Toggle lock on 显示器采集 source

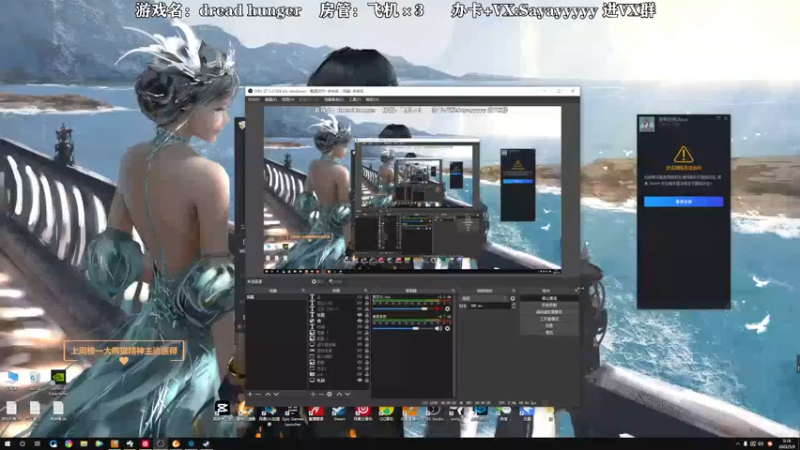click(x=367, y=345)
